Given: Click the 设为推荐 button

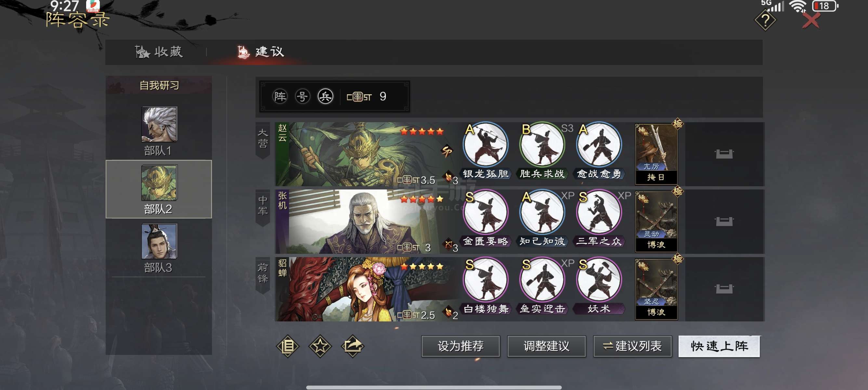Looking at the screenshot, I should coord(460,346).
